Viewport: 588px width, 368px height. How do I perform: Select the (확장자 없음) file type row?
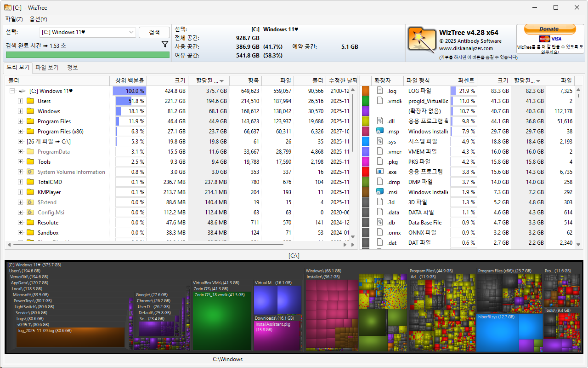[x=467, y=111]
